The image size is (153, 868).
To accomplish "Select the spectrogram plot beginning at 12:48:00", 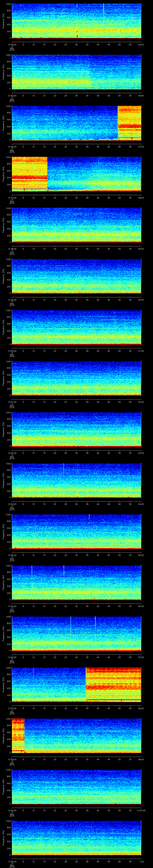I will (x=76, y=225).
